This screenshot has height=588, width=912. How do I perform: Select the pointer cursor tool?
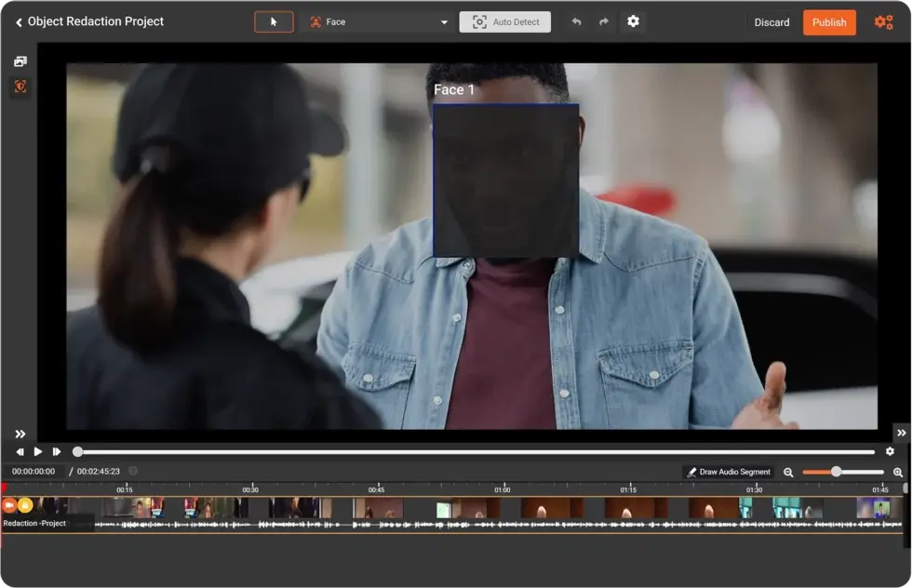[x=274, y=21]
